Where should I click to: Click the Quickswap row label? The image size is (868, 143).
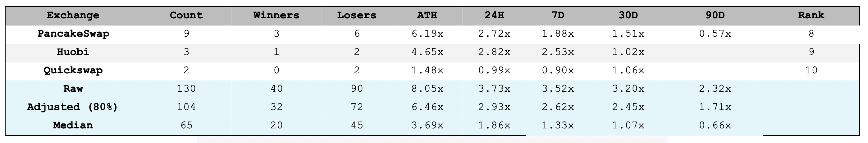click(x=73, y=71)
